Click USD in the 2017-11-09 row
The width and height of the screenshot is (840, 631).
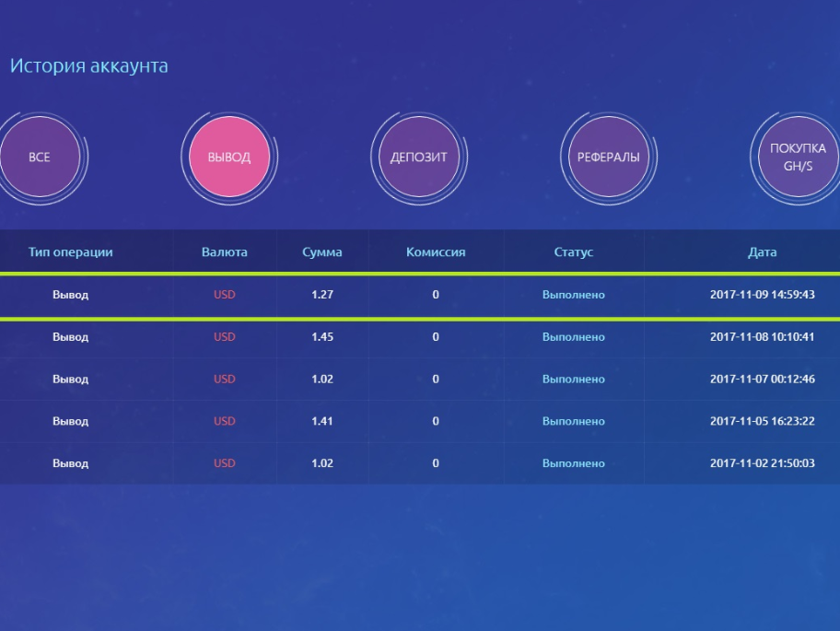coord(225,295)
